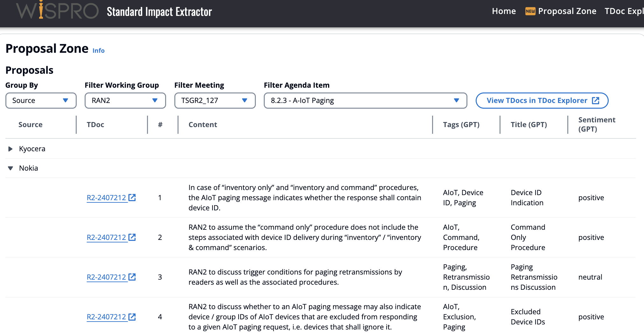Open external link icon for proposal 4
This screenshot has height=333, width=644.
[x=132, y=317]
